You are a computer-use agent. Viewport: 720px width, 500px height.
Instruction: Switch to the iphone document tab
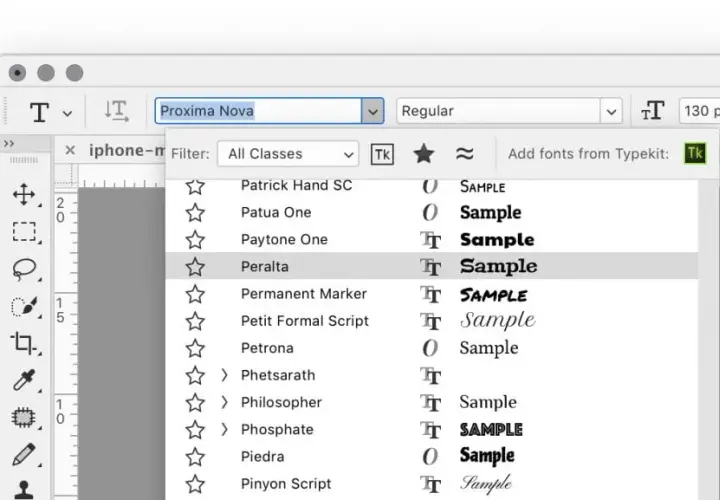click(127, 150)
